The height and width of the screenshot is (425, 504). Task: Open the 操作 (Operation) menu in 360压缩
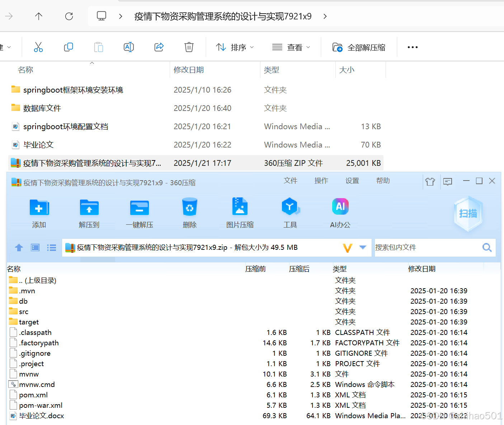click(321, 181)
